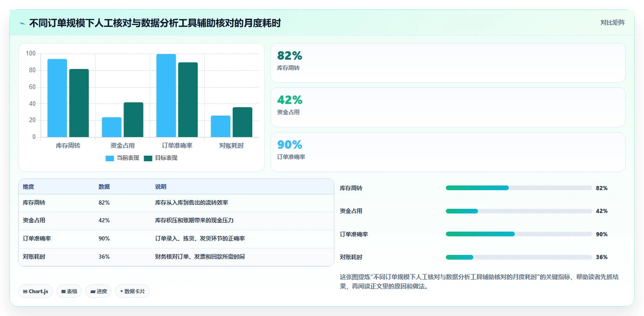Click the 库存从入库到售出的流转效率 description

[x=192, y=203]
